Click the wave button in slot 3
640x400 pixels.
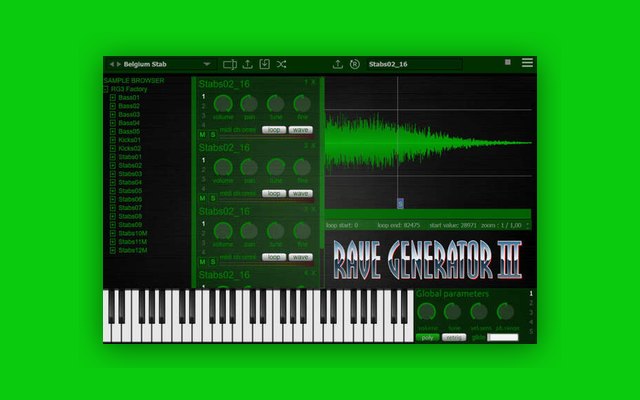pos(301,257)
